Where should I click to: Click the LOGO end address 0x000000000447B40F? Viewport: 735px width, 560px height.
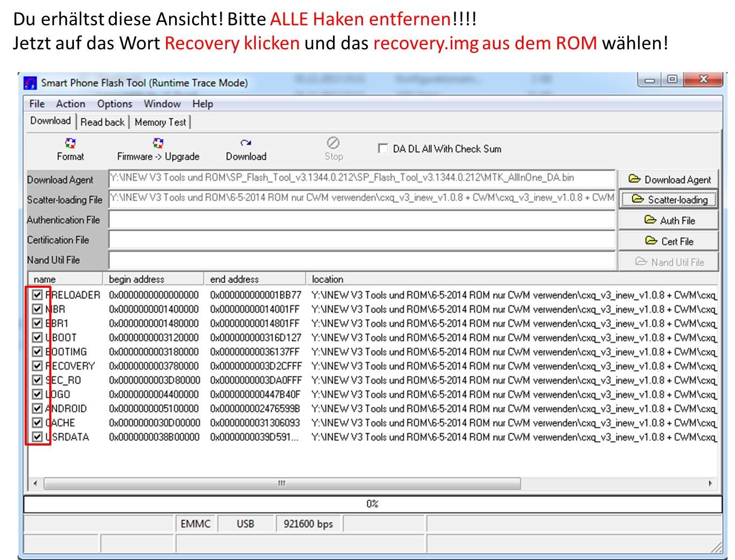click(x=255, y=394)
